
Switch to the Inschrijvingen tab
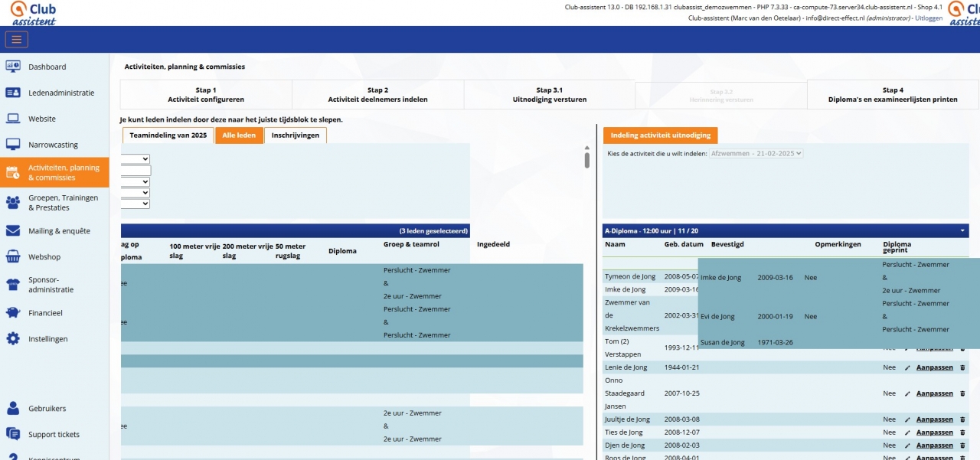296,135
